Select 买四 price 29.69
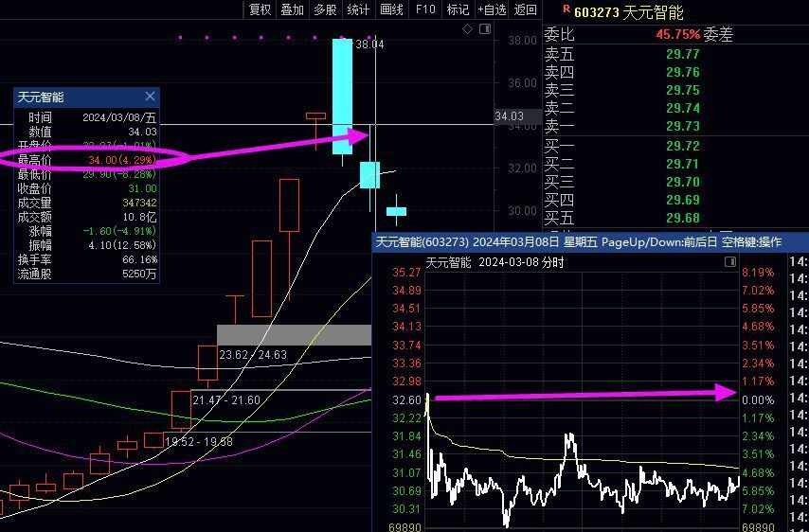 tap(683, 200)
